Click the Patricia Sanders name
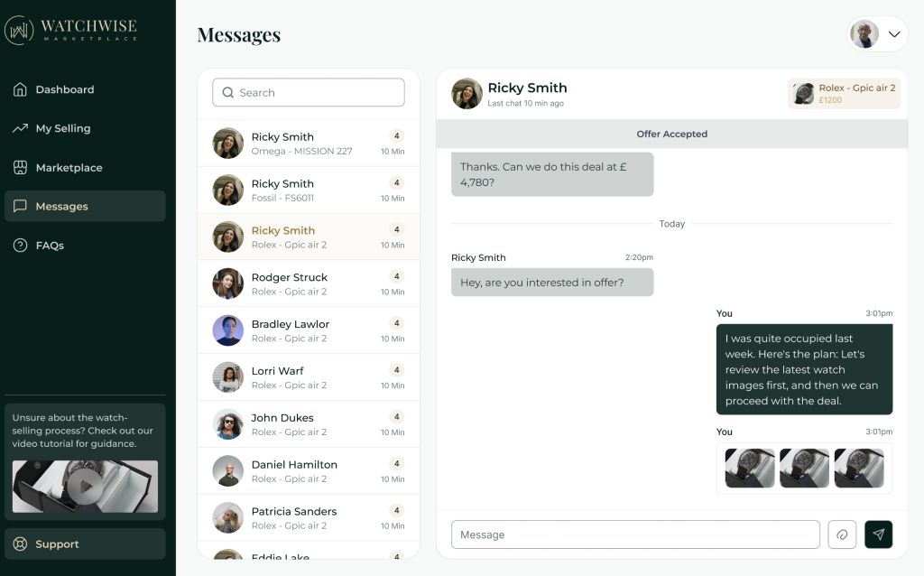 294,511
